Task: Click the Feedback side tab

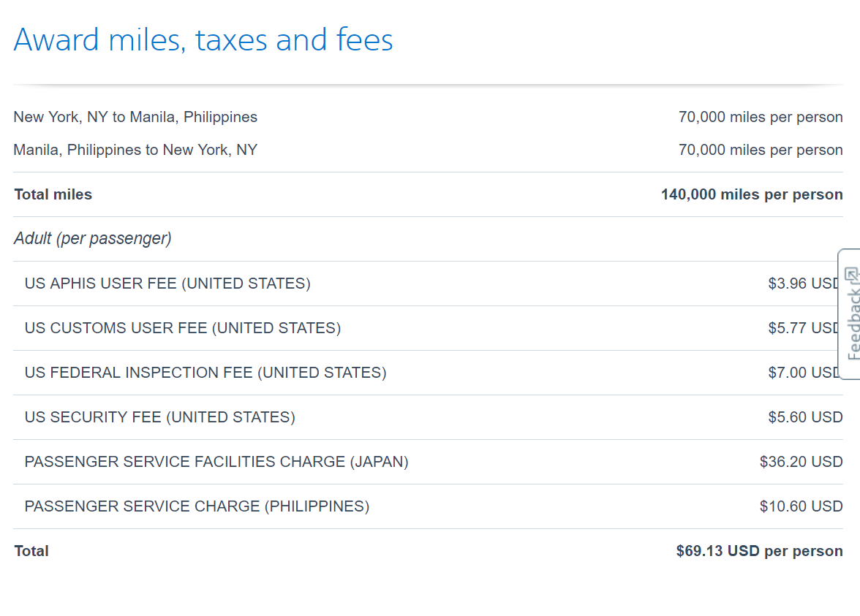Action: 851,323
